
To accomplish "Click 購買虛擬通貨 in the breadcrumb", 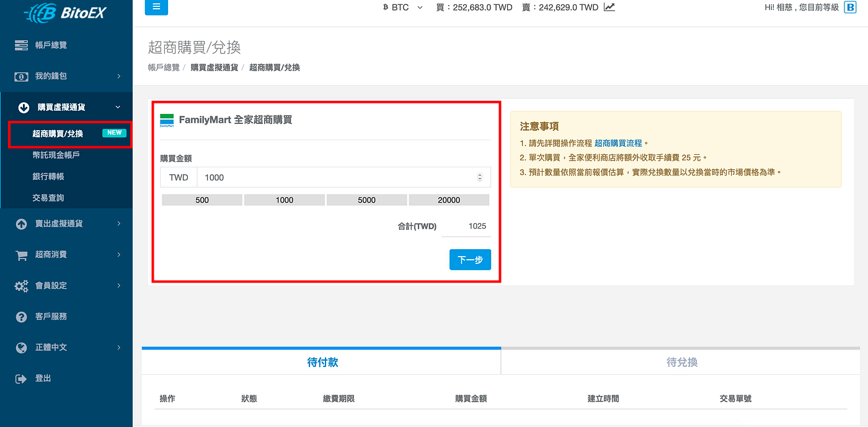I will pos(215,68).
